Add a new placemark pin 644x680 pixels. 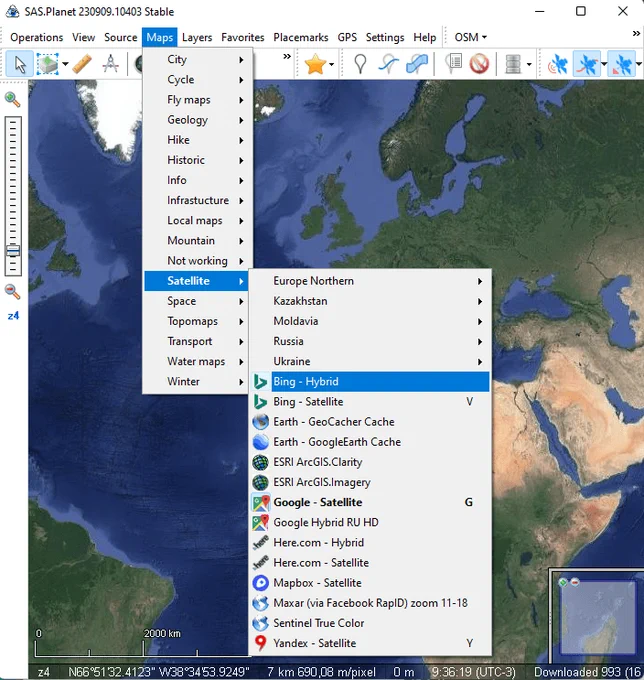coord(360,64)
